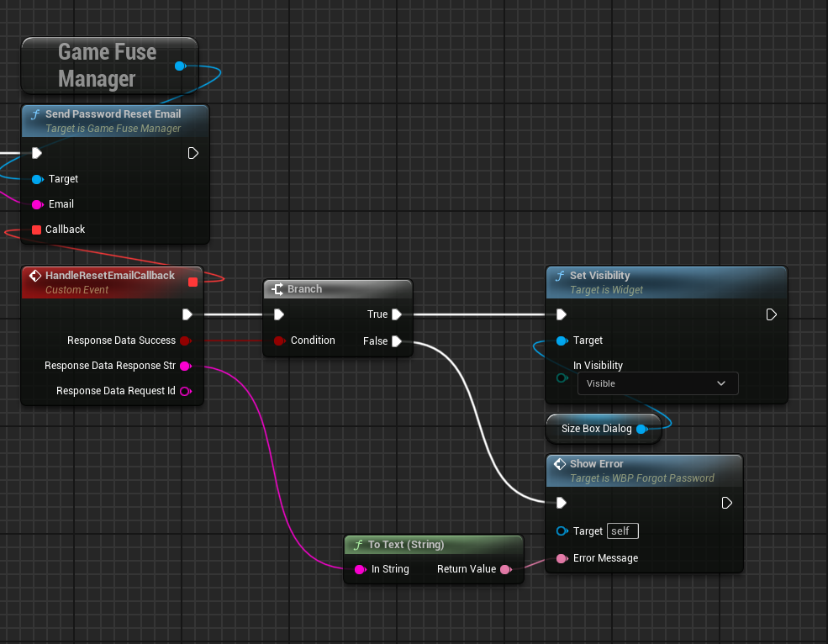Screen dimensions: 828x644
Task: Click the 'Target is Widget' subtitle
Action: pos(606,290)
